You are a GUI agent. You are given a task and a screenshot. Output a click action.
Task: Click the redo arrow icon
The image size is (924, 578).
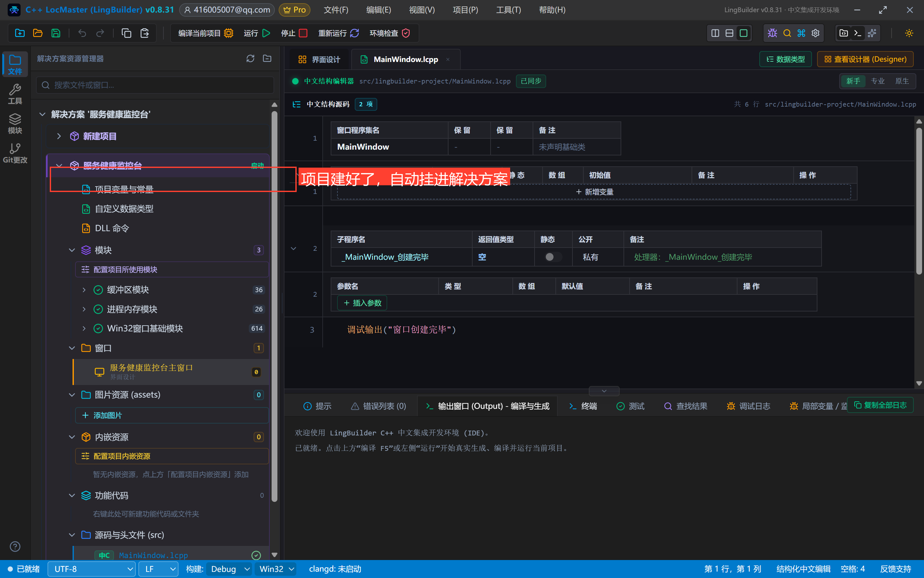pyautogui.click(x=100, y=33)
